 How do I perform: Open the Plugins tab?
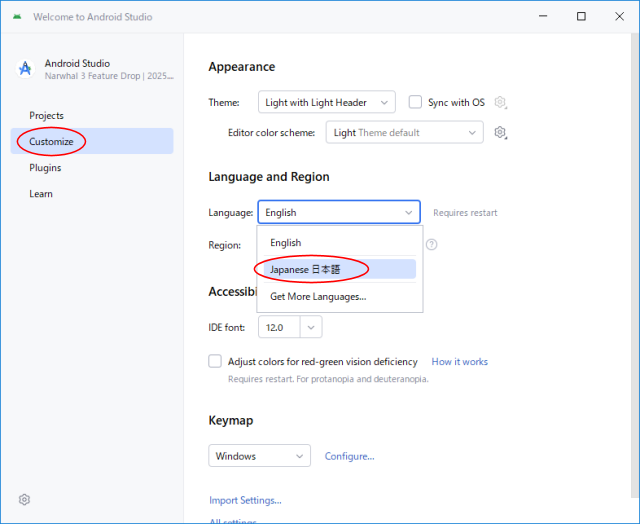(92, 168)
